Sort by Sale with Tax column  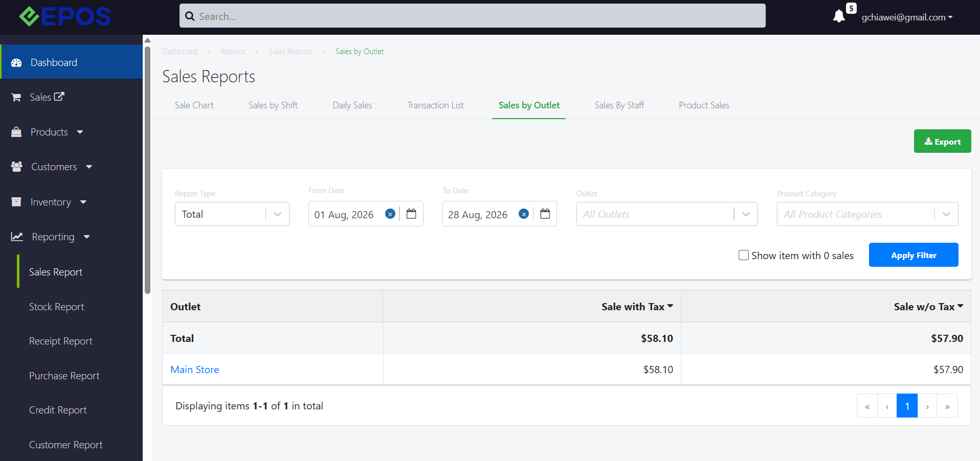[x=637, y=307]
